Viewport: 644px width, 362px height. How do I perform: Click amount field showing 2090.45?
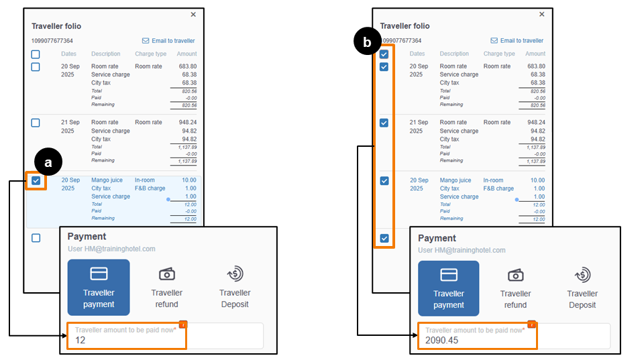[515, 336]
